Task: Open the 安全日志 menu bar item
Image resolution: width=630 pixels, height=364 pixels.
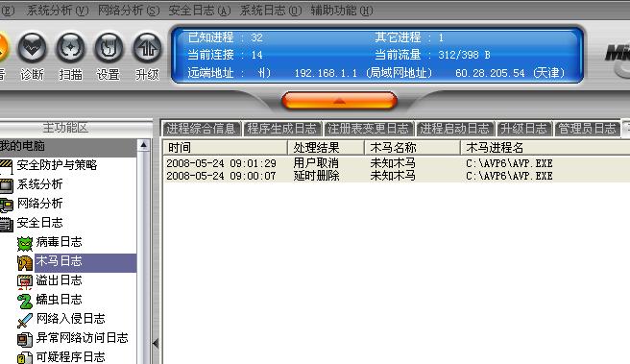Action: [200, 11]
